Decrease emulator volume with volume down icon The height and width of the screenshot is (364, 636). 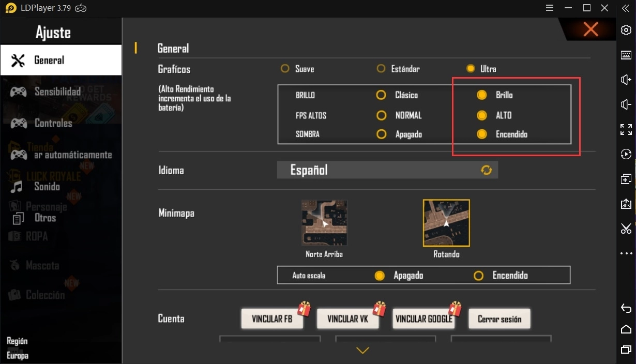coord(626,104)
